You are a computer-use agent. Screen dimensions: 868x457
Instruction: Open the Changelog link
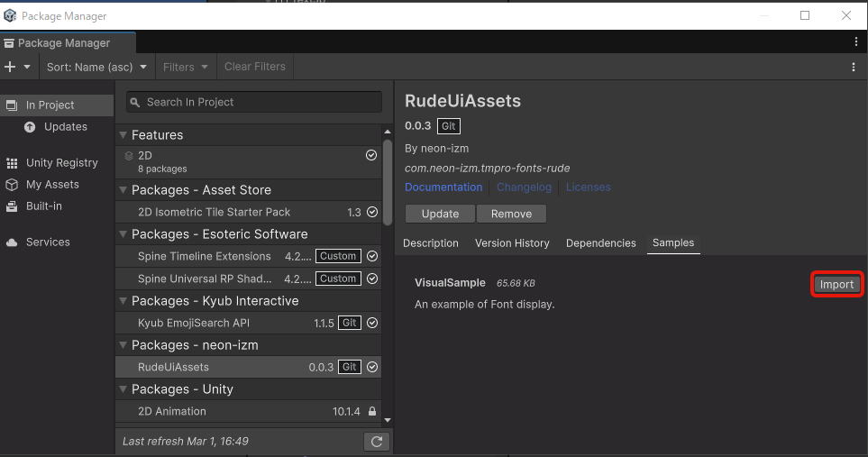[524, 187]
